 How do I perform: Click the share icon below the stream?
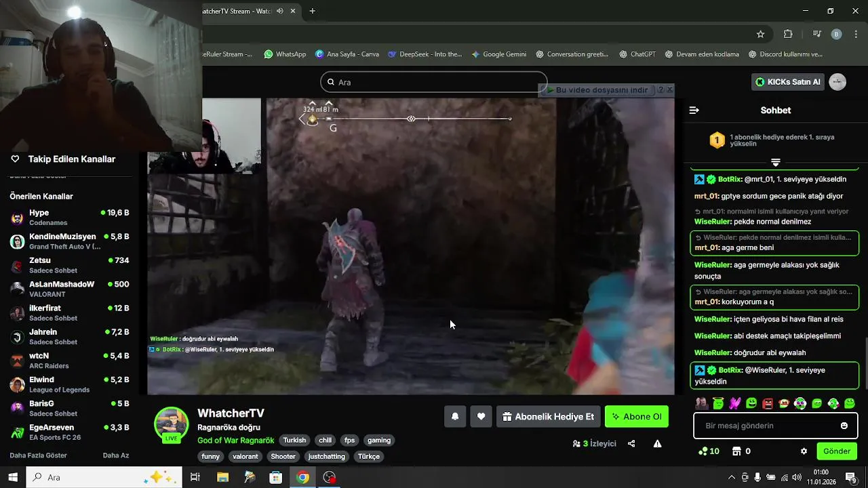(x=631, y=444)
